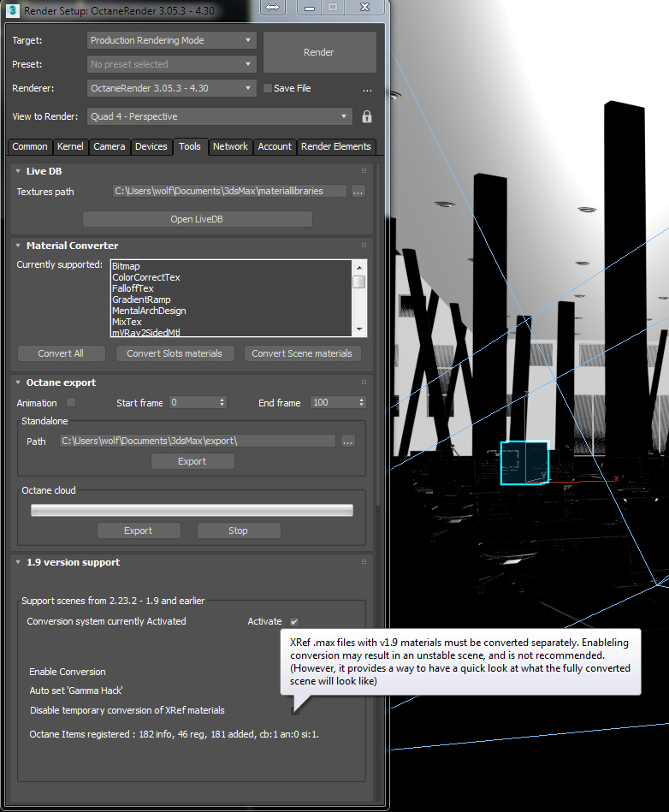Select ColorCorrectTex in the supported list
The width and height of the screenshot is (669, 812).
point(146,277)
